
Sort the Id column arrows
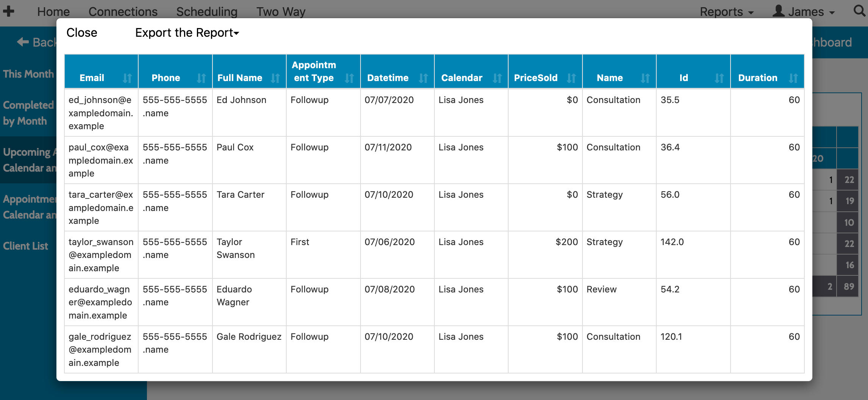(x=719, y=78)
